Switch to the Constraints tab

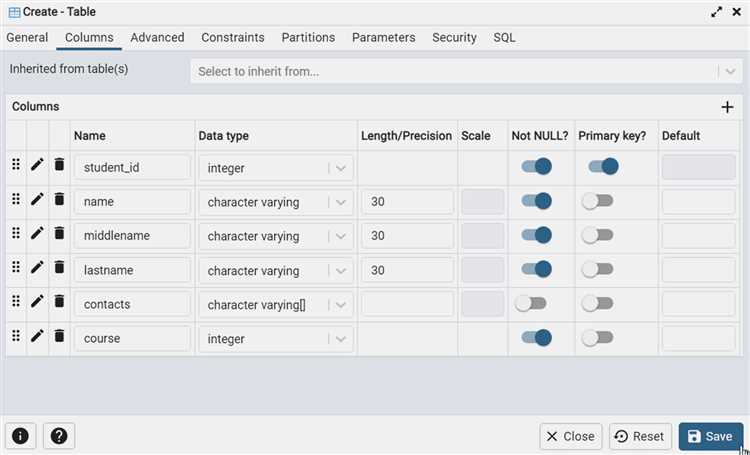tap(232, 38)
